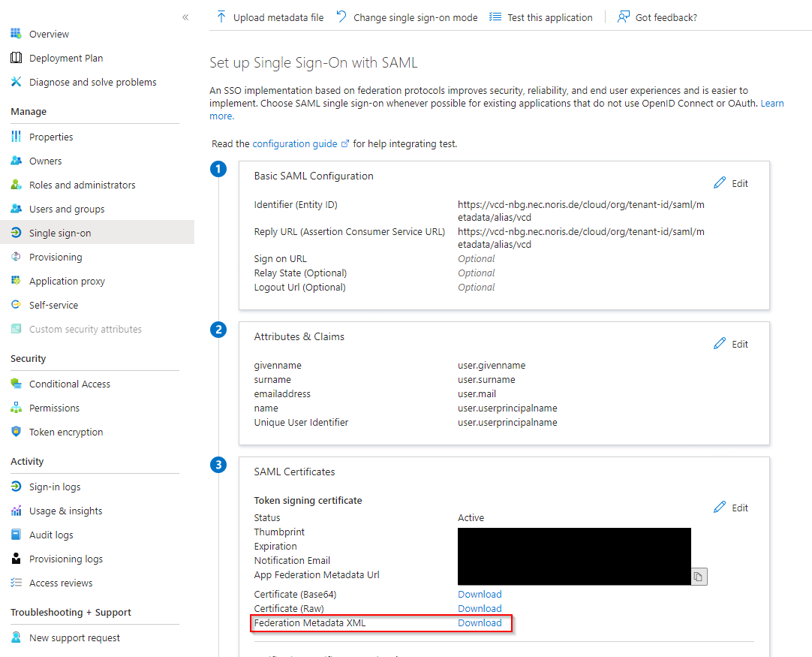Viewport: 812px width, 657px height.
Task: Open Audit logs
Action: [51, 535]
